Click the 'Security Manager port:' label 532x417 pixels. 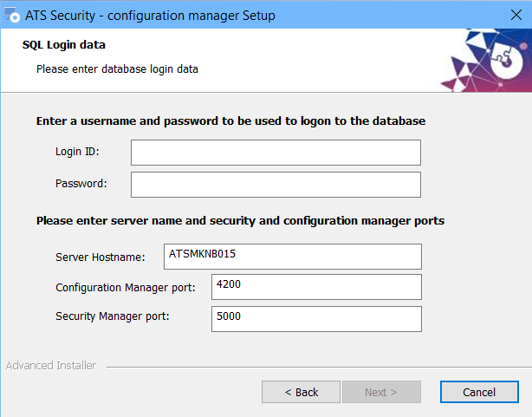click(113, 316)
